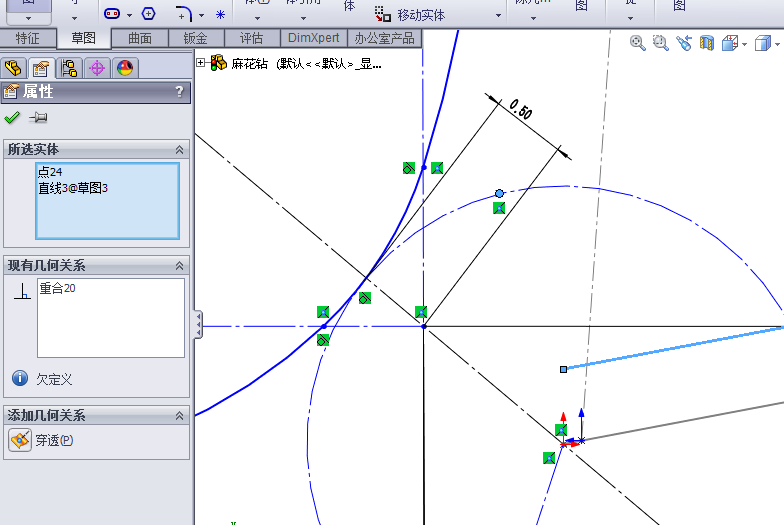The width and height of the screenshot is (784, 525).
Task: Select the Zoom to Area icon
Action: coord(660,43)
